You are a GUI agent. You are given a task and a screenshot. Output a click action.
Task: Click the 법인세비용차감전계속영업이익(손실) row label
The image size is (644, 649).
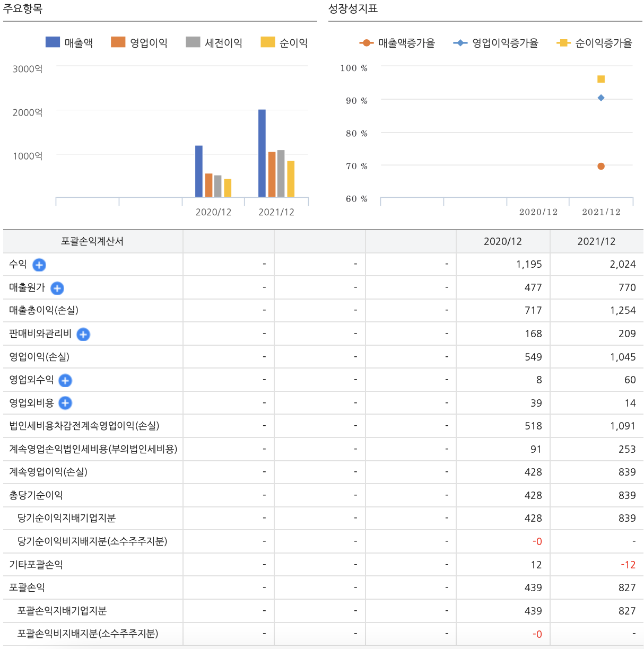(x=84, y=426)
